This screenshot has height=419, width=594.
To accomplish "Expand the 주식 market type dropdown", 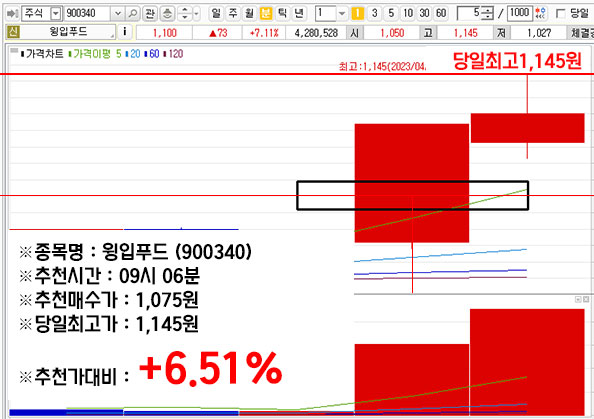I will [x=56, y=14].
